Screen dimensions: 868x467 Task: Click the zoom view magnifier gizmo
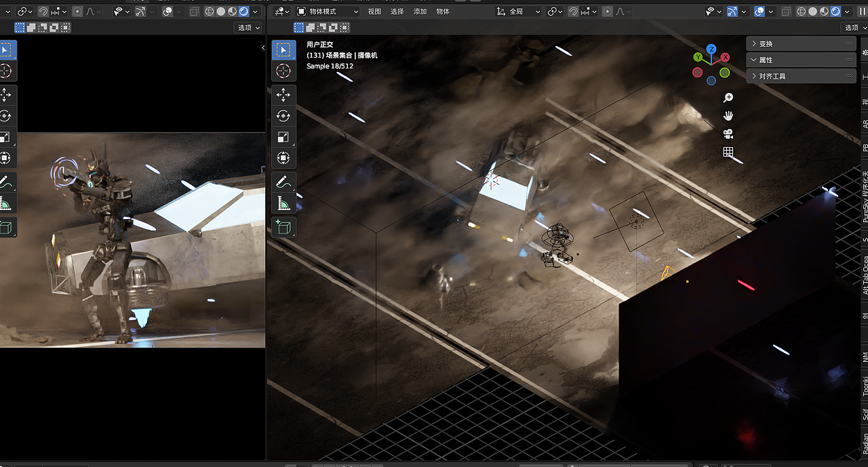[x=728, y=98]
